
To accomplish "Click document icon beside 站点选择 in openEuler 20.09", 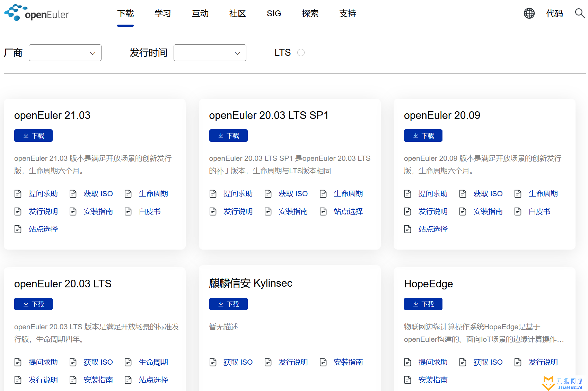I will click(408, 229).
